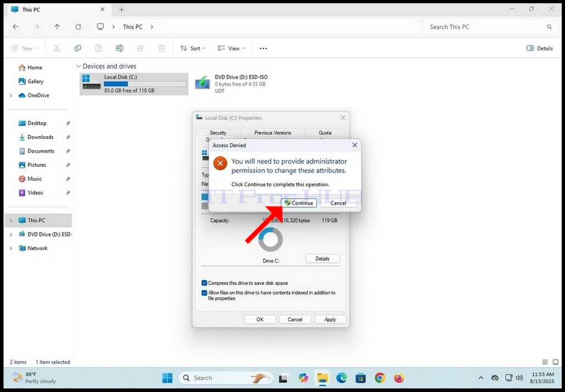
Task: Click the drive Details button
Action: pos(323,259)
